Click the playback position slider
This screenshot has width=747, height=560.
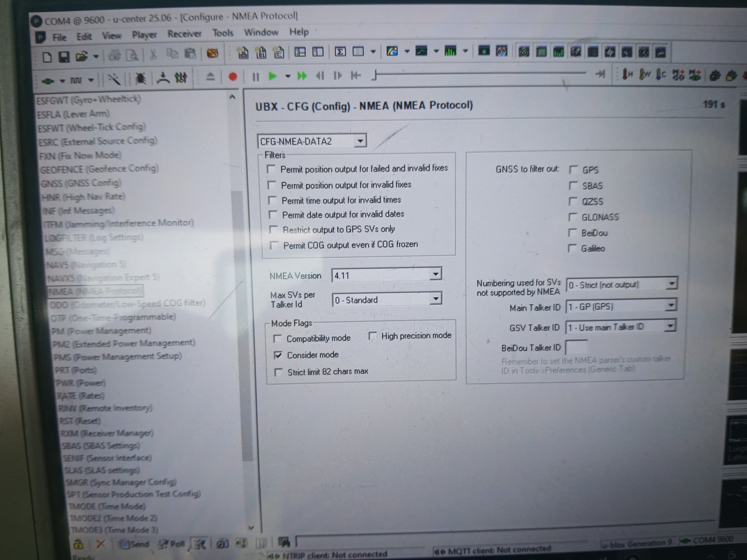pyautogui.click(x=479, y=73)
